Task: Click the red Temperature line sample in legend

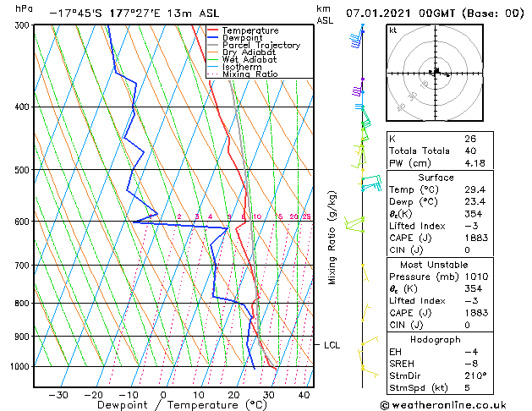Action: pos(212,30)
